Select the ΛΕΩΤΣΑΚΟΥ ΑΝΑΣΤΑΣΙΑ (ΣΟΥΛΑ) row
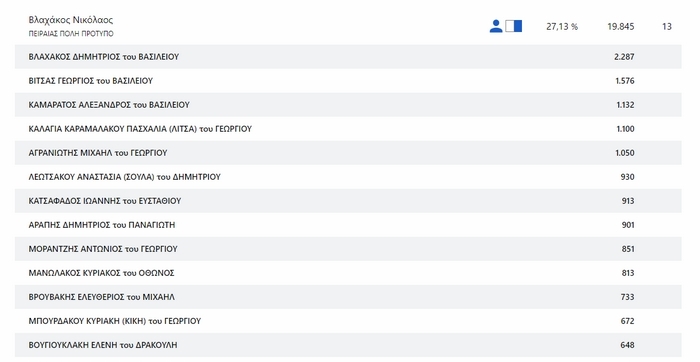Viewport: 700px width, 362px height. (348, 177)
